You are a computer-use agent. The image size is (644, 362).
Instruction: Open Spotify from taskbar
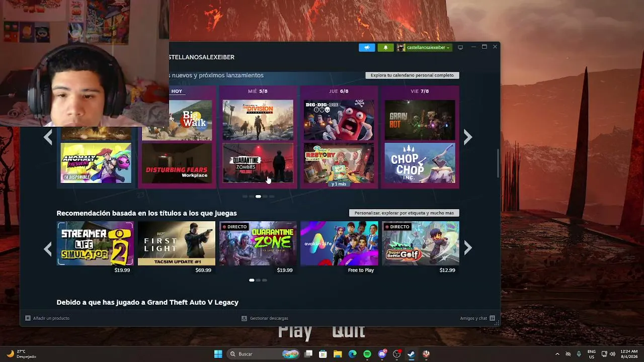[367, 354]
